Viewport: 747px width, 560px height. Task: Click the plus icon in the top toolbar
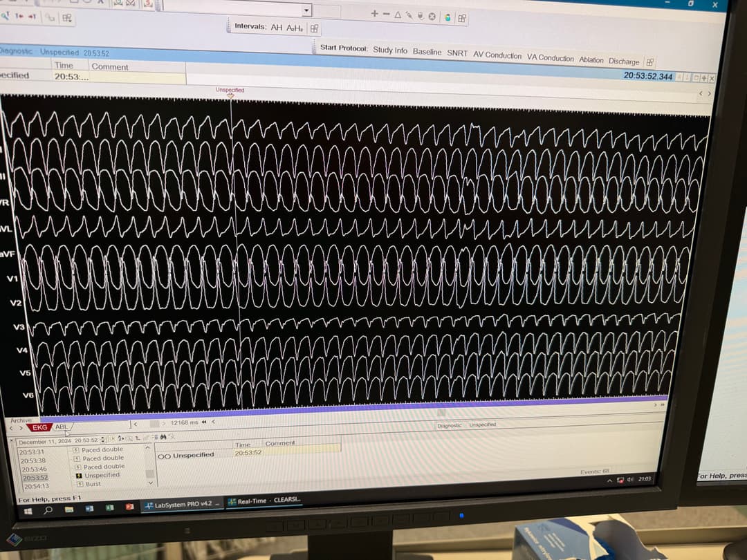374,14
